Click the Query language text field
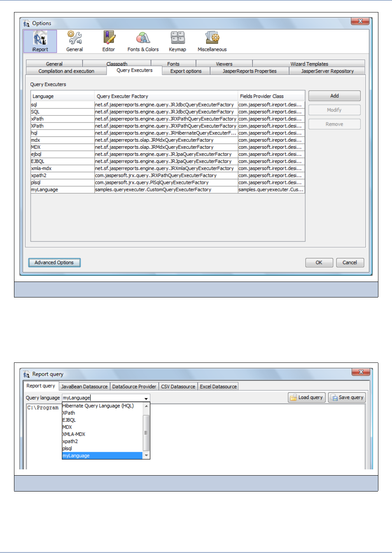 click(102, 398)
